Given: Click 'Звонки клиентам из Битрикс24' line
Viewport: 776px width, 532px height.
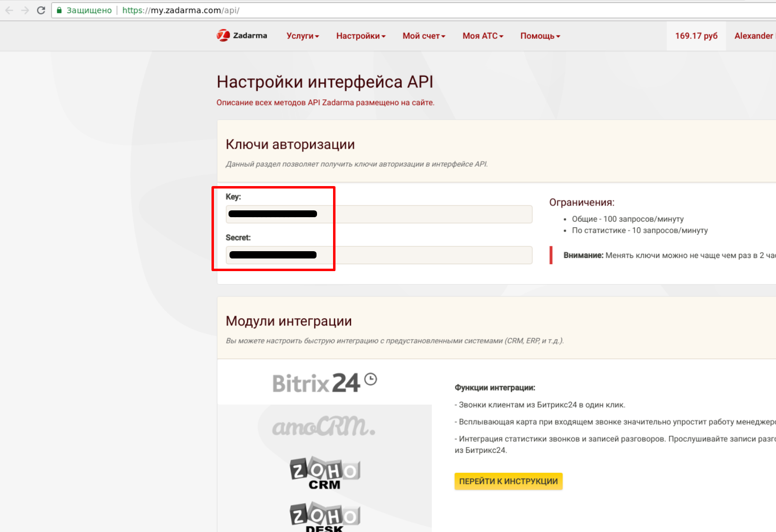Looking at the screenshot, I should [x=540, y=405].
